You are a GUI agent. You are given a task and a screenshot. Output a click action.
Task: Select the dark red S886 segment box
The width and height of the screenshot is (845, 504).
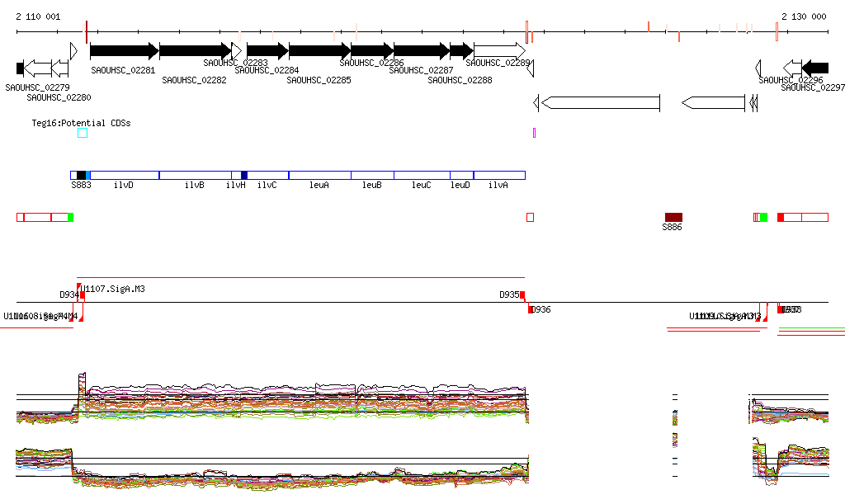[673, 217]
